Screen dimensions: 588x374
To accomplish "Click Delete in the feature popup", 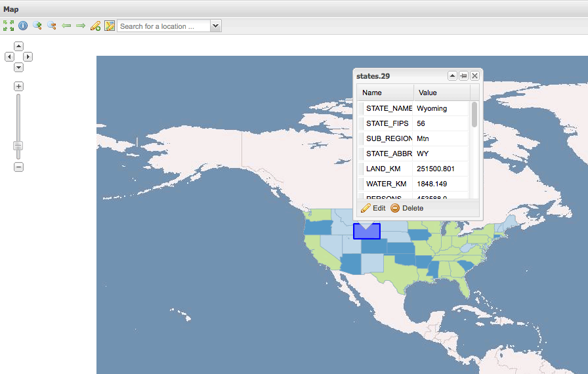I will coord(407,208).
